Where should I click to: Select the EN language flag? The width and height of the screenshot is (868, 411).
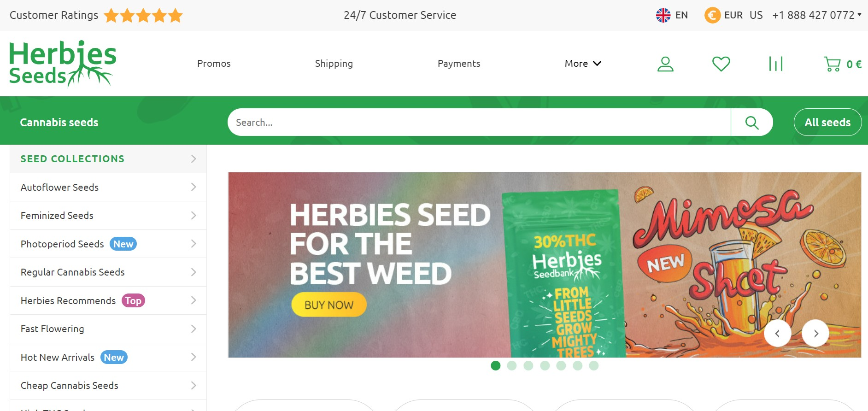[x=663, y=15]
